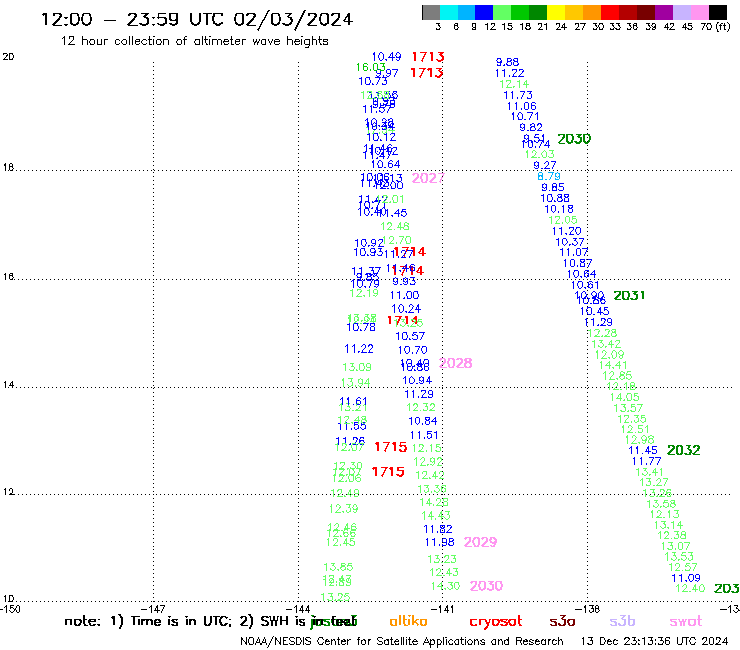Click the '12.14' wave height value
Screen dimensions: 740x650
[514, 84]
